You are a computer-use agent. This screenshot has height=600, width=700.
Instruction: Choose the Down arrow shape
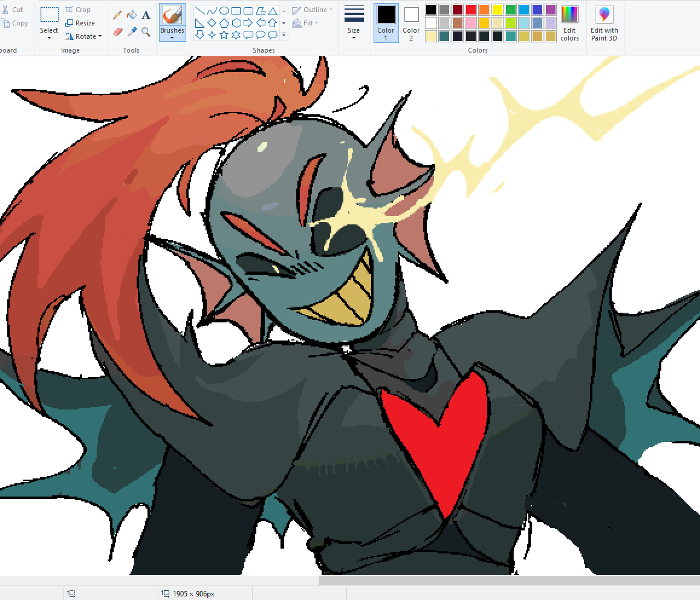pos(199,35)
